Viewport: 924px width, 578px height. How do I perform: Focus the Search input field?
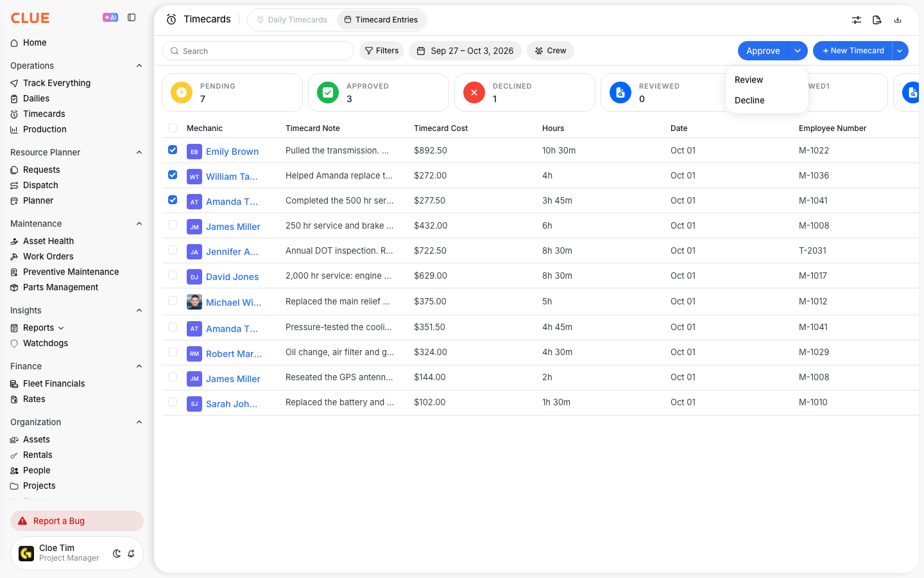(258, 51)
